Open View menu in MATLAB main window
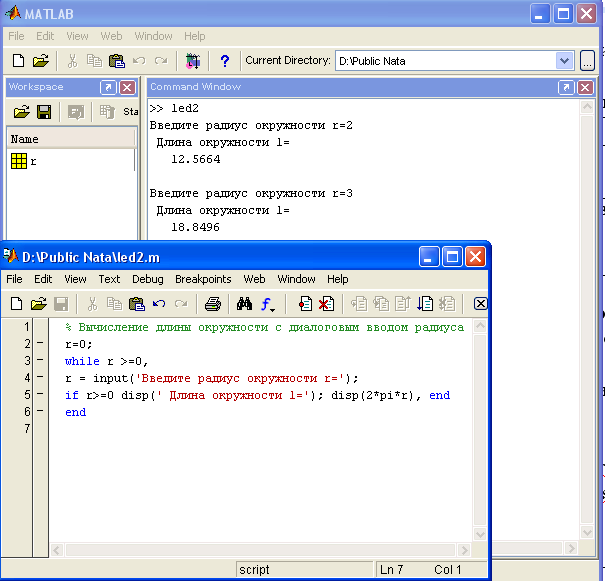Image resolution: width=605 pixels, height=581 pixels. click(77, 36)
